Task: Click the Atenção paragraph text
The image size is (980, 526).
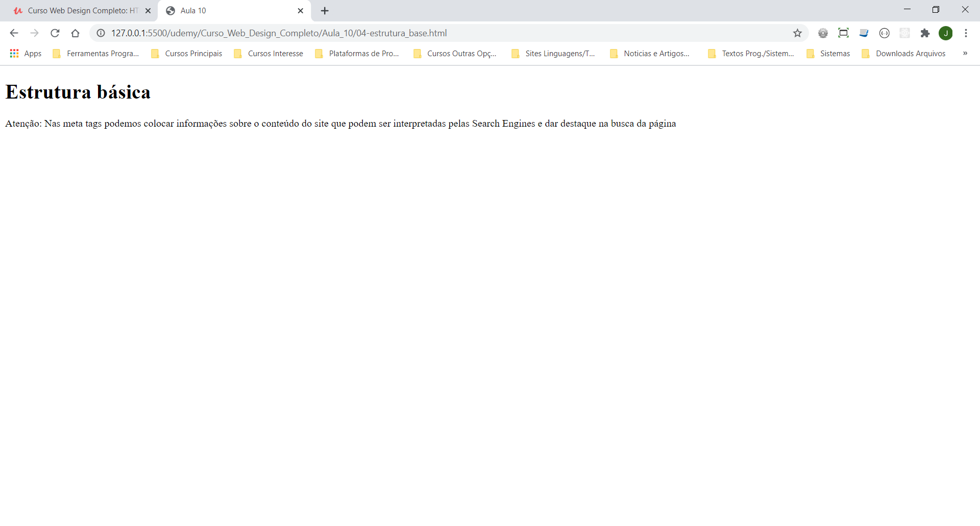Action: [x=340, y=124]
